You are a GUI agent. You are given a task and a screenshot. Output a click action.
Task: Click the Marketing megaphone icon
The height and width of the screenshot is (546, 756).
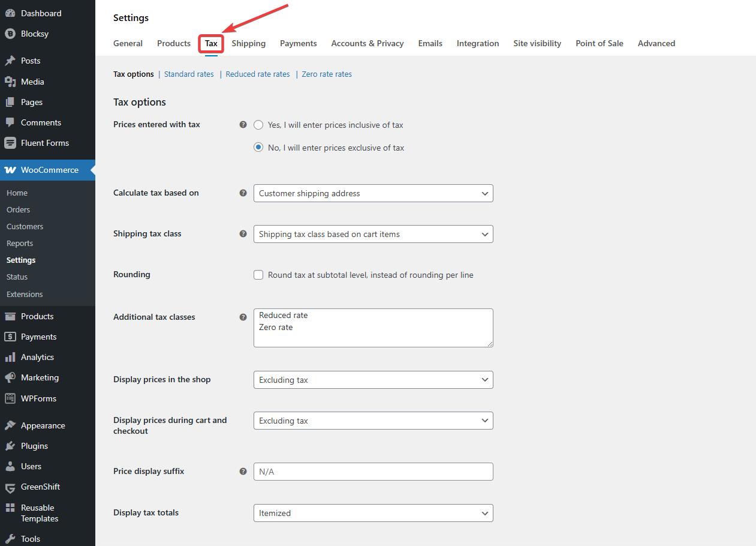pyautogui.click(x=10, y=377)
